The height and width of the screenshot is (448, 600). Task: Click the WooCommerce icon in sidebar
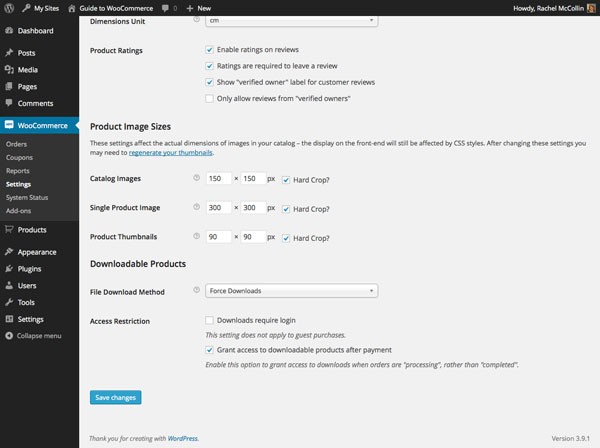[9, 125]
